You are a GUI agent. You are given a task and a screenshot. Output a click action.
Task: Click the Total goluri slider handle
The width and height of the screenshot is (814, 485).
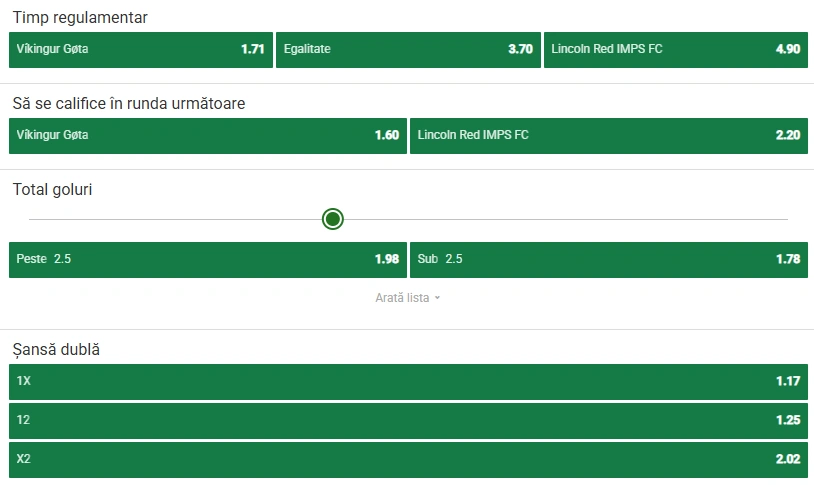[333, 219]
